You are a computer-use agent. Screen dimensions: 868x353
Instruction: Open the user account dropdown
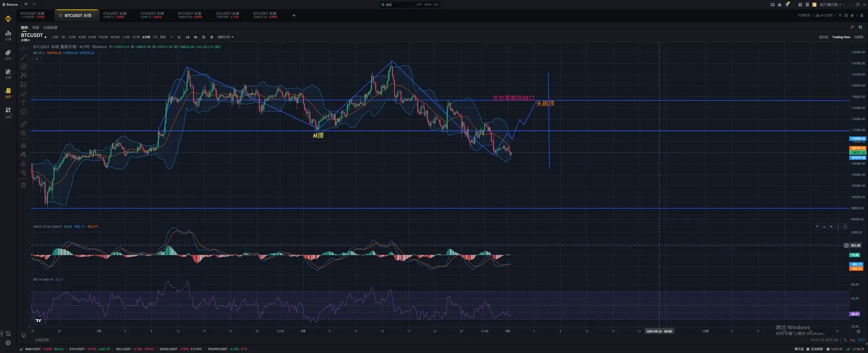pos(830,5)
